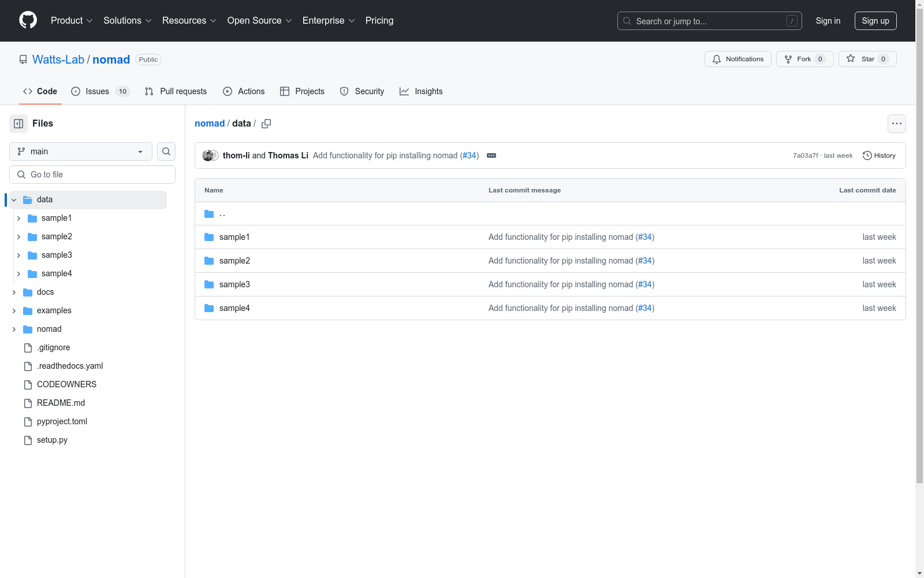This screenshot has width=924, height=578.
Task: Click sample3 folder icon in file table
Action: point(209,284)
